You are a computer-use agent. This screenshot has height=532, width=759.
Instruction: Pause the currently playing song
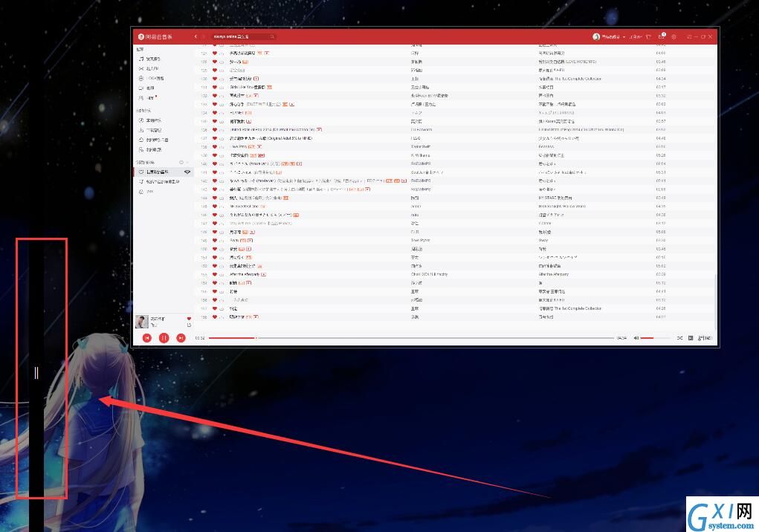pyautogui.click(x=164, y=338)
